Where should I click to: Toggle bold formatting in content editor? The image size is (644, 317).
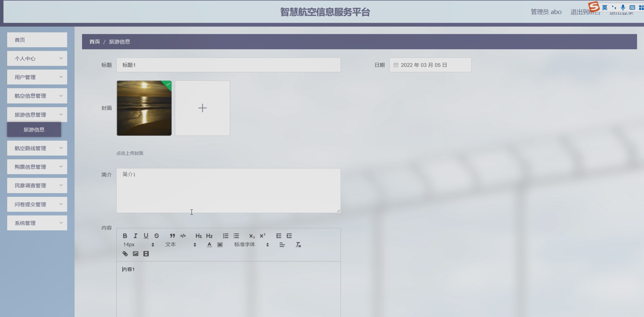click(x=125, y=236)
